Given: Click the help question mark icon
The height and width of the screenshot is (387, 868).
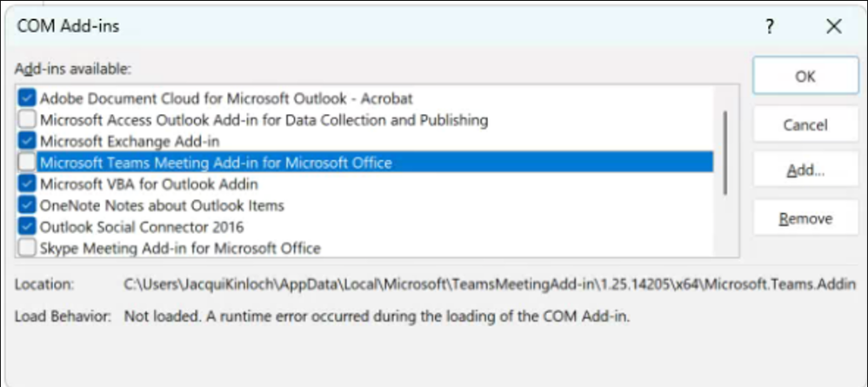Looking at the screenshot, I should [x=770, y=27].
